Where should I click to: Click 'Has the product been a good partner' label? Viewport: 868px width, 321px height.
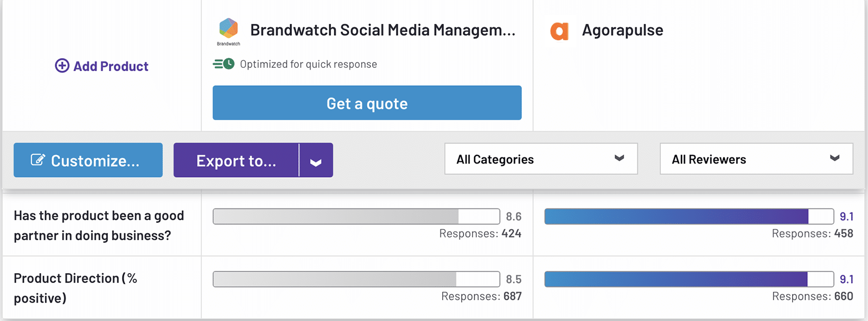[x=99, y=225]
